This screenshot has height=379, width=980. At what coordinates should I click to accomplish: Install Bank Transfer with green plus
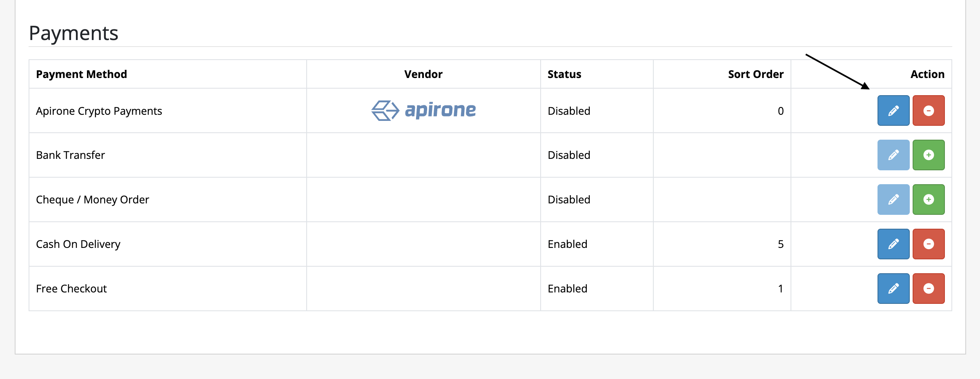(x=929, y=155)
